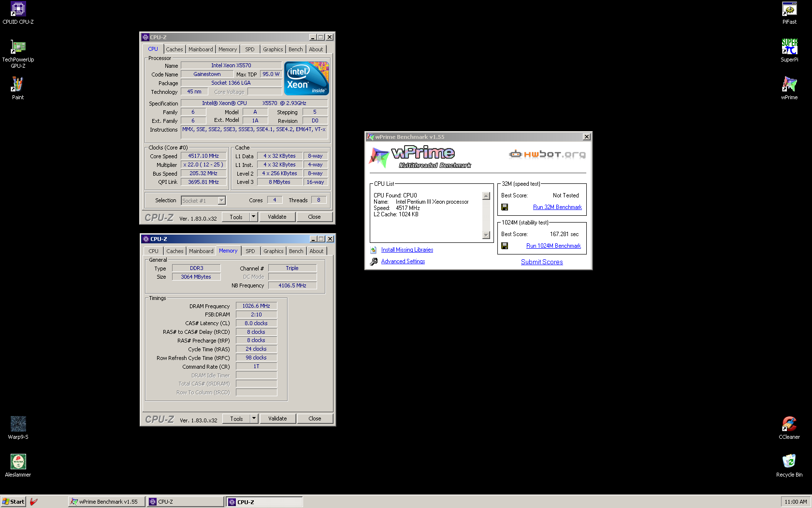Click the hwbot.org logo in wPrime
The width and height of the screenshot is (812, 508).
547,154
